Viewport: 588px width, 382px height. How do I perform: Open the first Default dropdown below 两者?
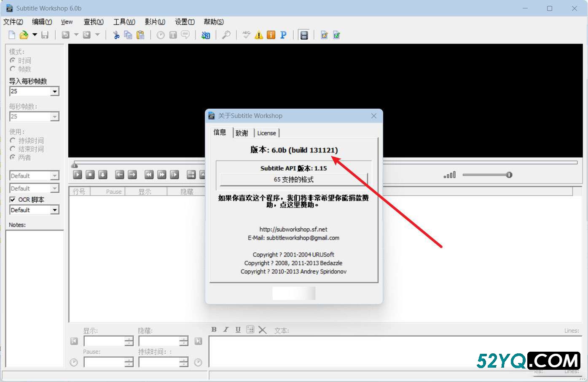point(55,176)
